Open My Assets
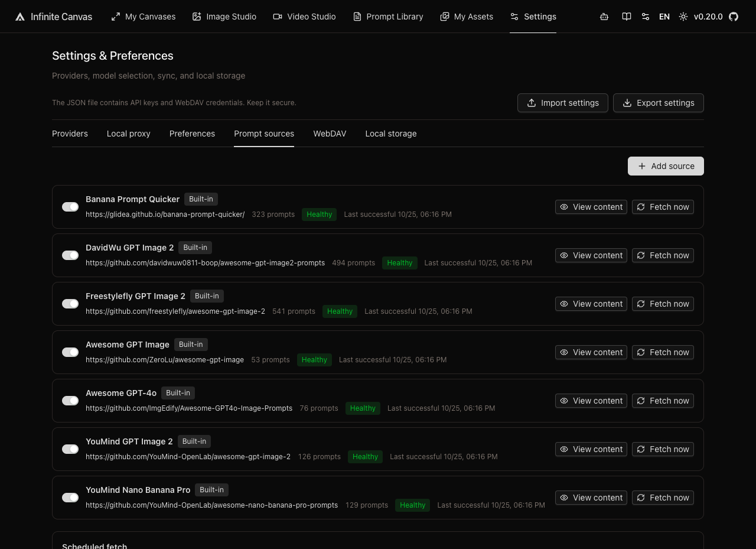 click(x=467, y=17)
